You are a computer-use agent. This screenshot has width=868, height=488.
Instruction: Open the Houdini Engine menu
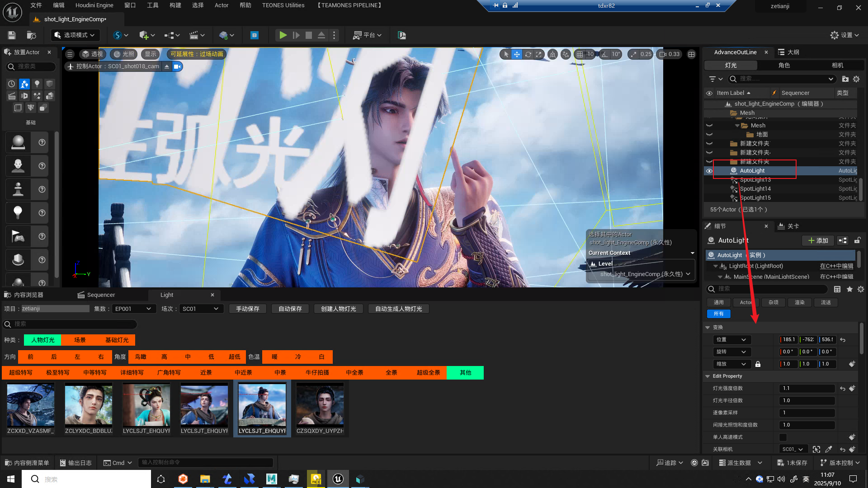click(94, 5)
